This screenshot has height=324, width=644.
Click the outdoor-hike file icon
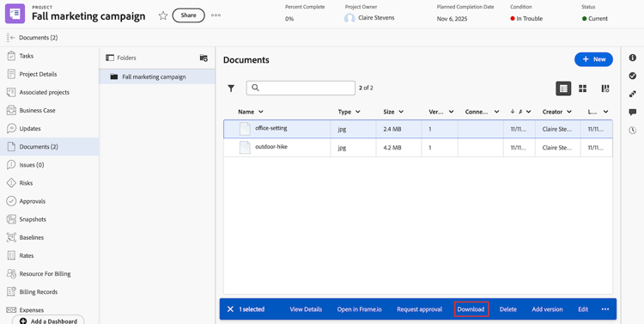click(x=245, y=147)
